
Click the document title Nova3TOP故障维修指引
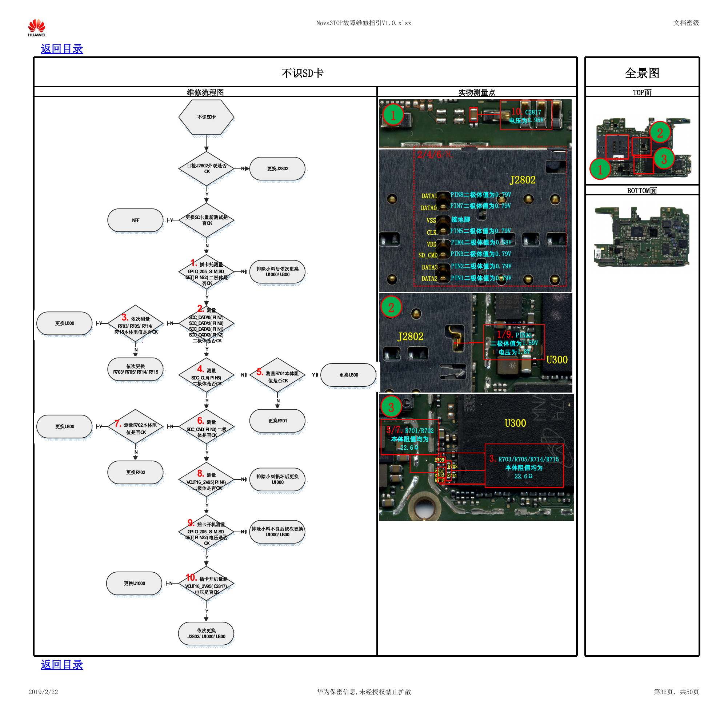tap(363, 23)
